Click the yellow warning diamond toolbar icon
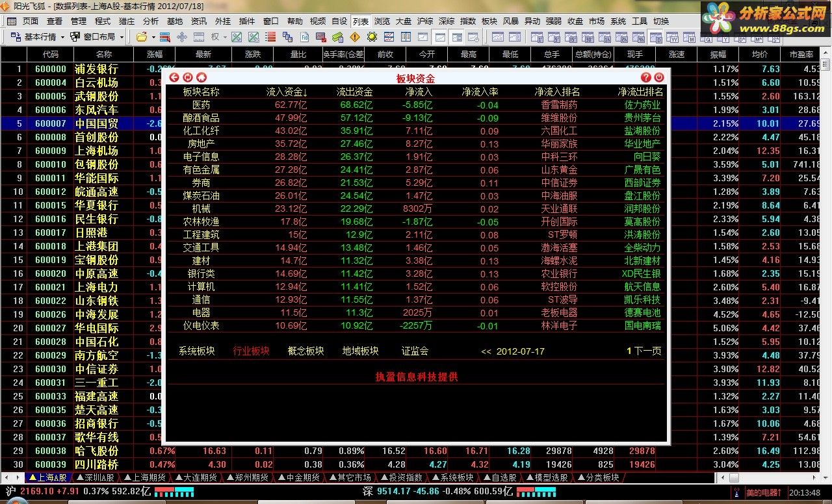This screenshot has height=504, width=832. point(354,37)
